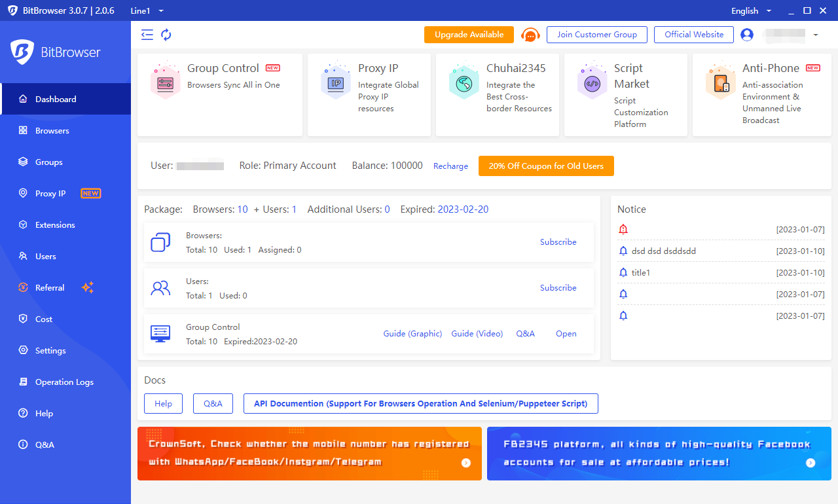838x504 pixels.
Task: Open customer service headset icon
Action: (x=530, y=35)
